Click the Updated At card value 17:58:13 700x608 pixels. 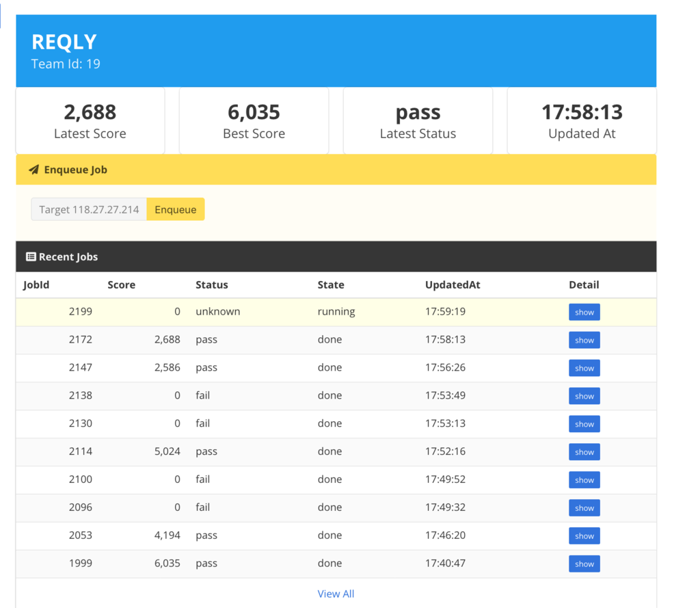point(582,111)
